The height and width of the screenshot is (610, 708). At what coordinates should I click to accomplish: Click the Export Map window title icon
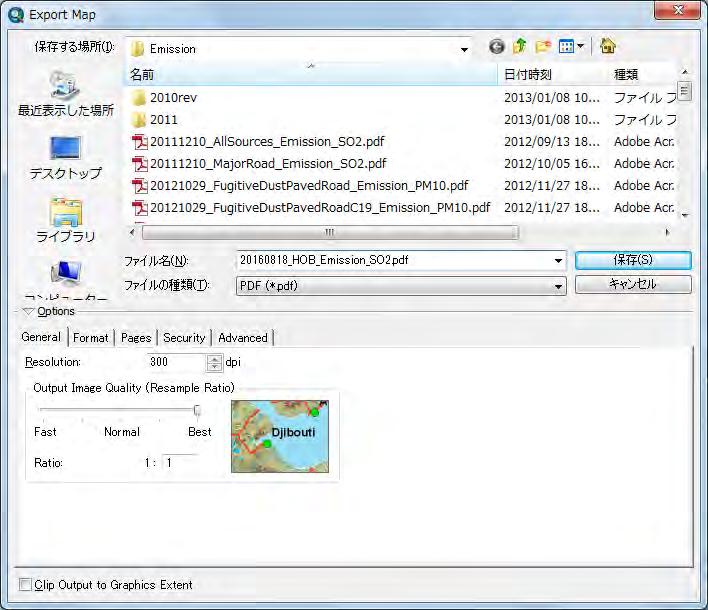click(x=16, y=15)
